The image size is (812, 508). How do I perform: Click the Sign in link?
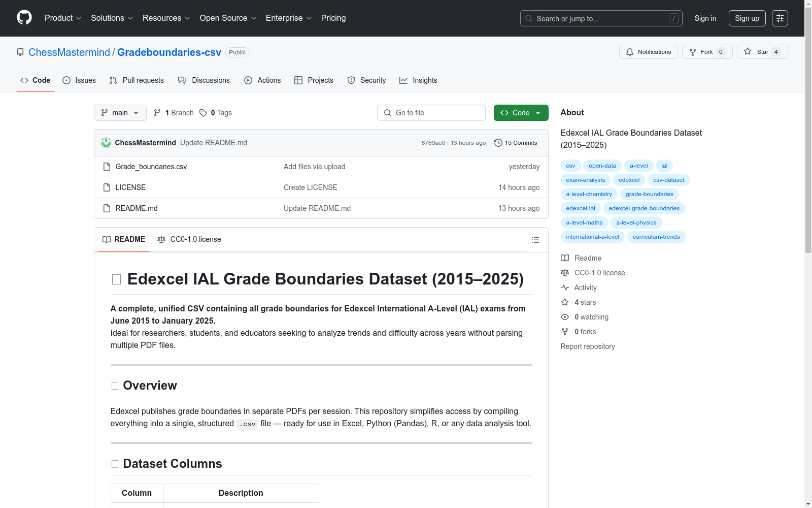tap(705, 18)
